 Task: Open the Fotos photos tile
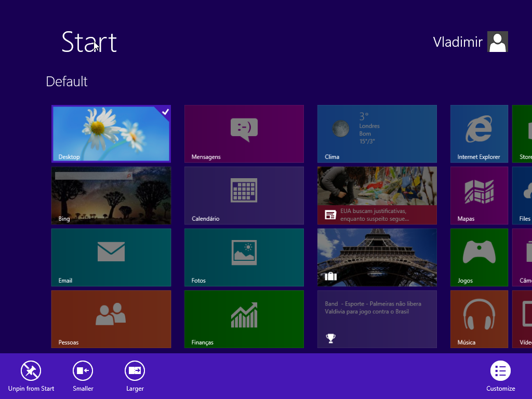pyautogui.click(x=244, y=258)
